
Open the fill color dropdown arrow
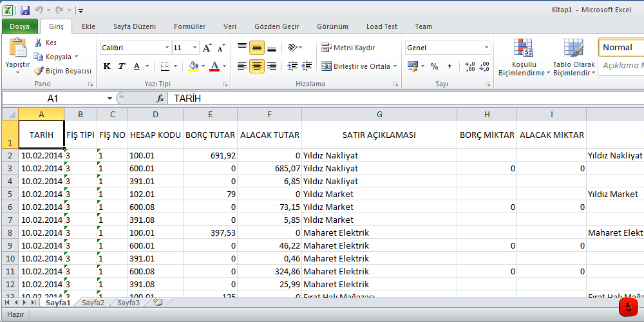pos(203,66)
